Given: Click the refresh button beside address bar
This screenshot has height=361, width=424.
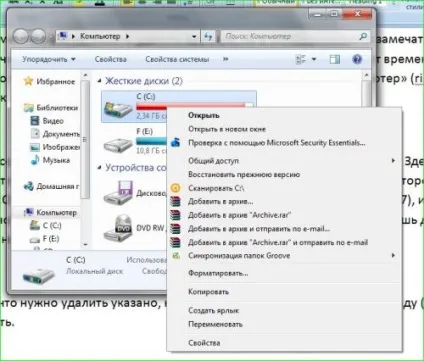Looking at the screenshot, I should pos(208,36).
